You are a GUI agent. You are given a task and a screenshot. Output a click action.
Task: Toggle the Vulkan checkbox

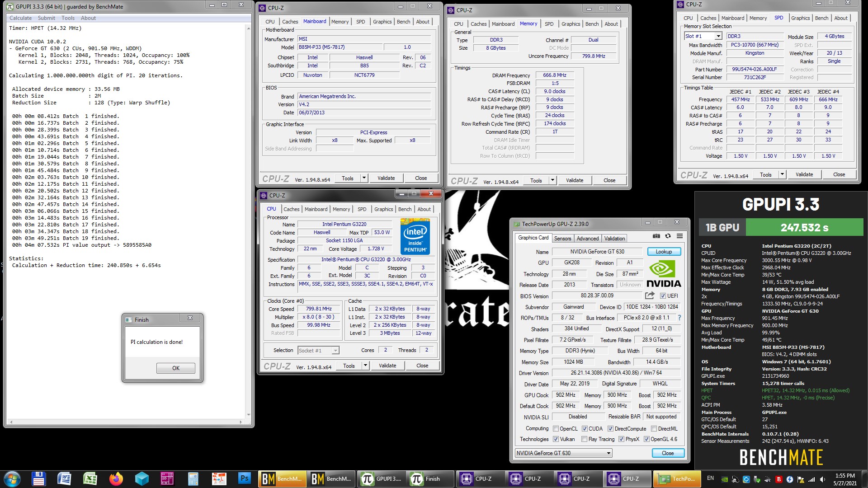(x=556, y=439)
